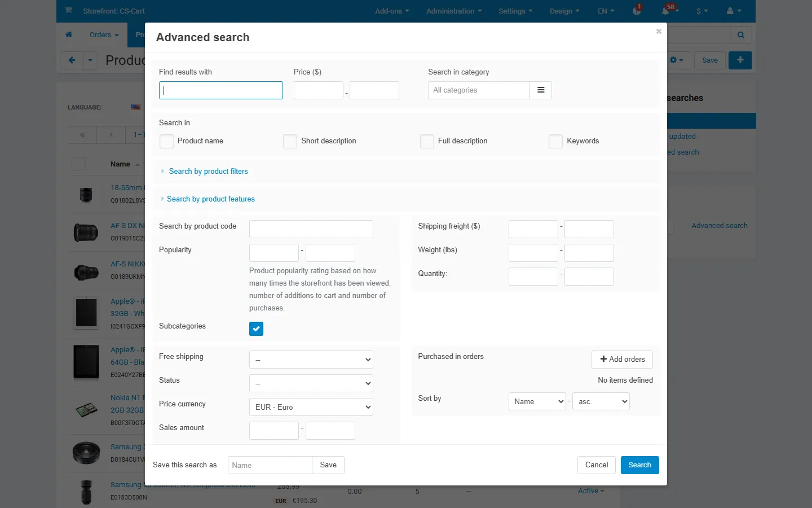The height and width of the screenshot is (508, 812).
Task: Open the Add-ons menu
Action: 392,11
